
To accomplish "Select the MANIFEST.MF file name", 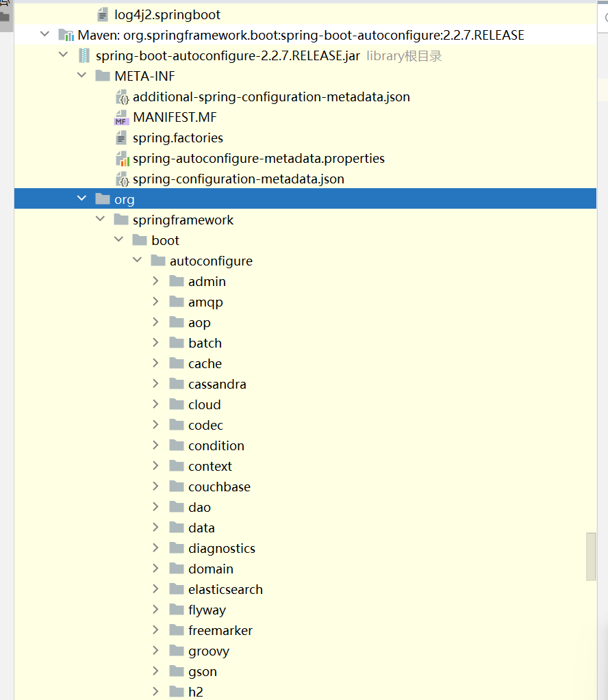I will (x=175, y=118).
